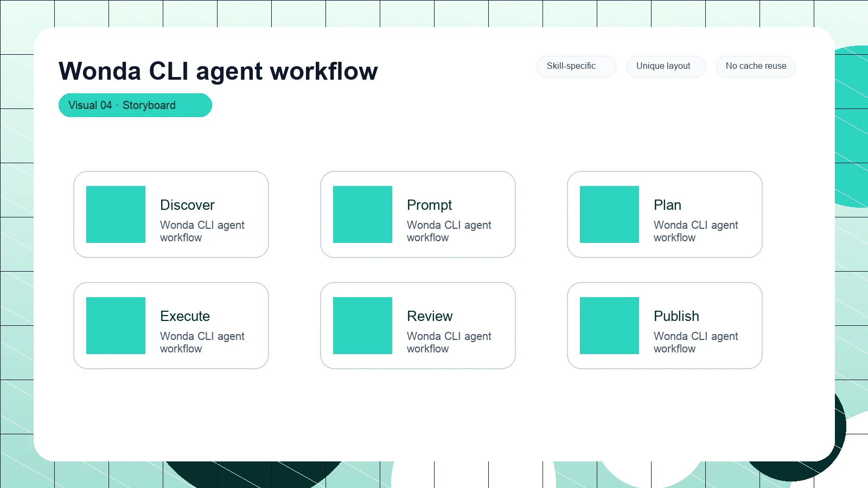Click the Review card's teal thumbnail
This screenshot has height=488, width=868.
coord(362,325)
